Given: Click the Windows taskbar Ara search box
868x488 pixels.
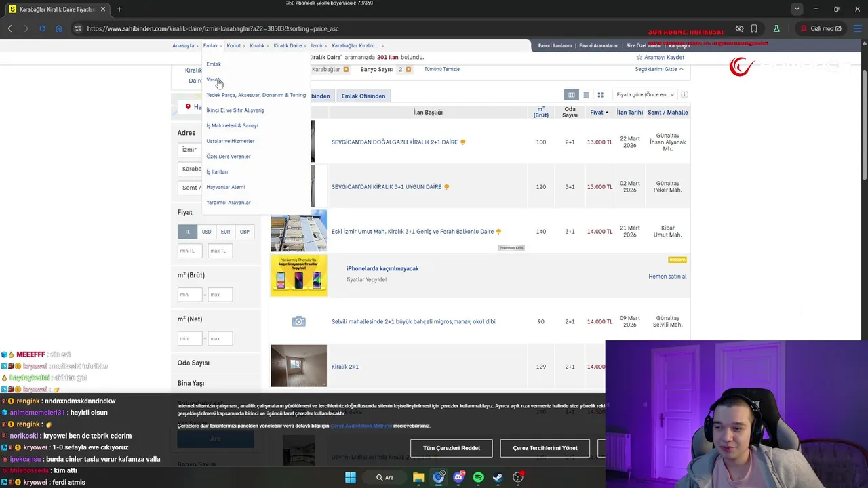Looking at the screenshot, I should click(x=385, y=477).
